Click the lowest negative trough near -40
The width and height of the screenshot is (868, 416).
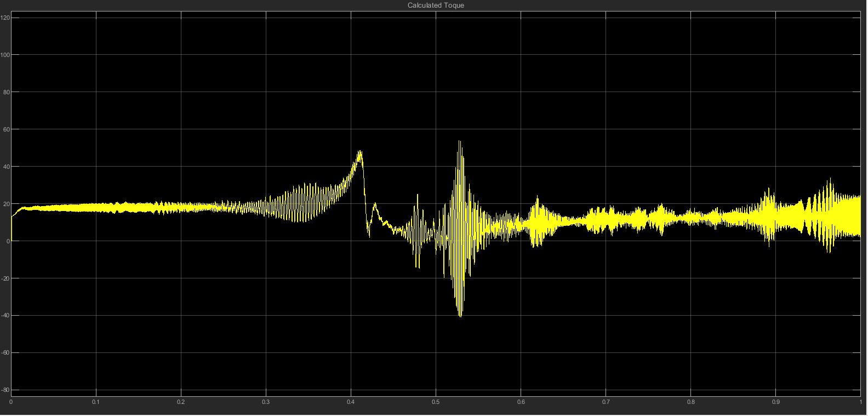[460, 315]
